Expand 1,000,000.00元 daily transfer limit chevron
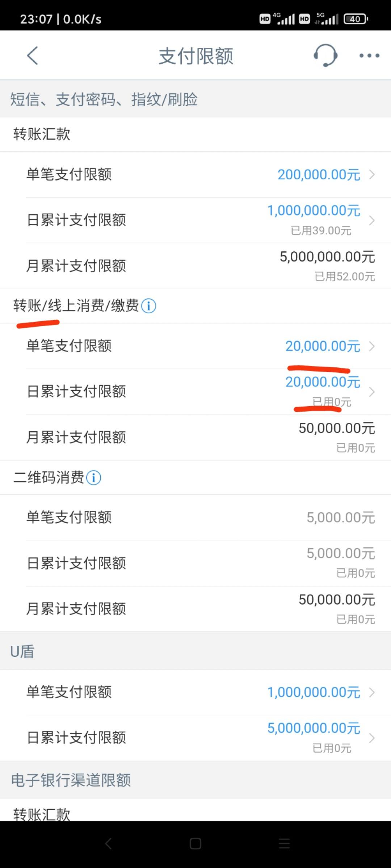The image size is (391, 868). (372, 220)
